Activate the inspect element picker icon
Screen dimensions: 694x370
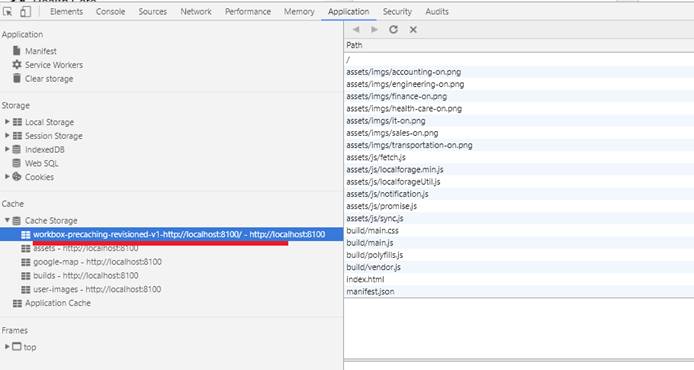coord(8,12)
